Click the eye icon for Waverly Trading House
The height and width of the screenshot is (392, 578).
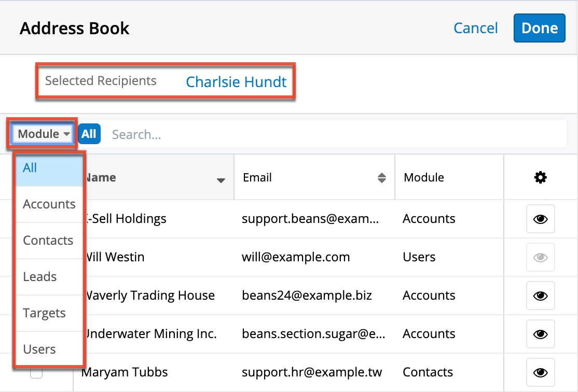pos(540,296)
